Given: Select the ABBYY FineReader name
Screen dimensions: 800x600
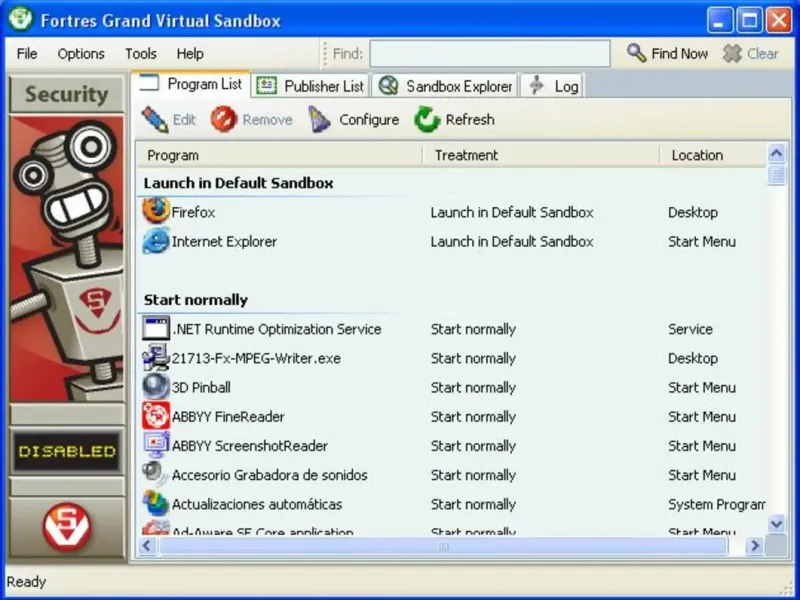Looking at the screenshot, I should pyautogui.click(x=228, y=416).
